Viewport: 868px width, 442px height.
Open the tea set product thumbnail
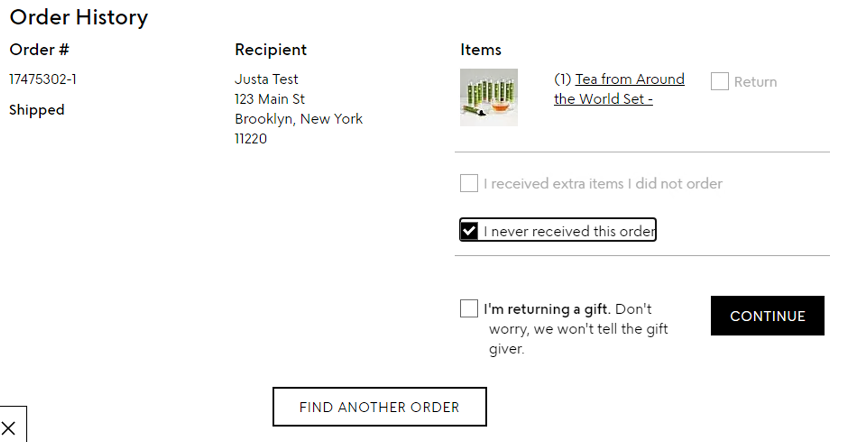coord(489,97)
